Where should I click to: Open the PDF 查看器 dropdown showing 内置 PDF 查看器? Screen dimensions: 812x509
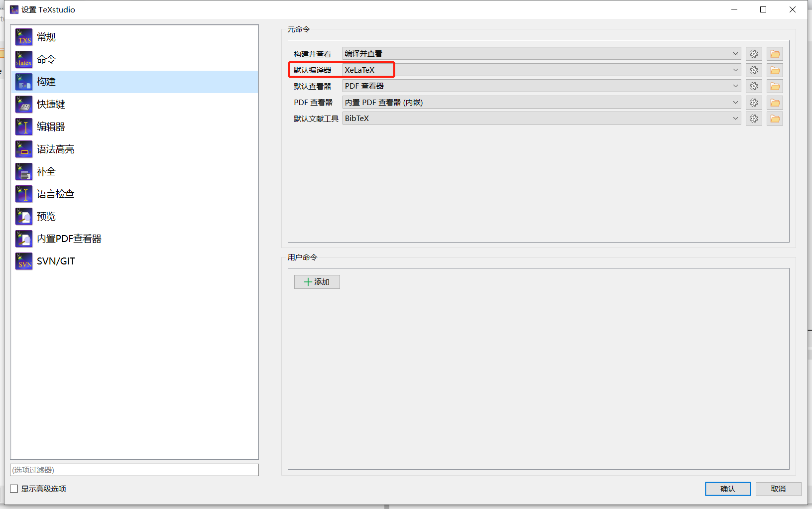(x=542, y=103)
